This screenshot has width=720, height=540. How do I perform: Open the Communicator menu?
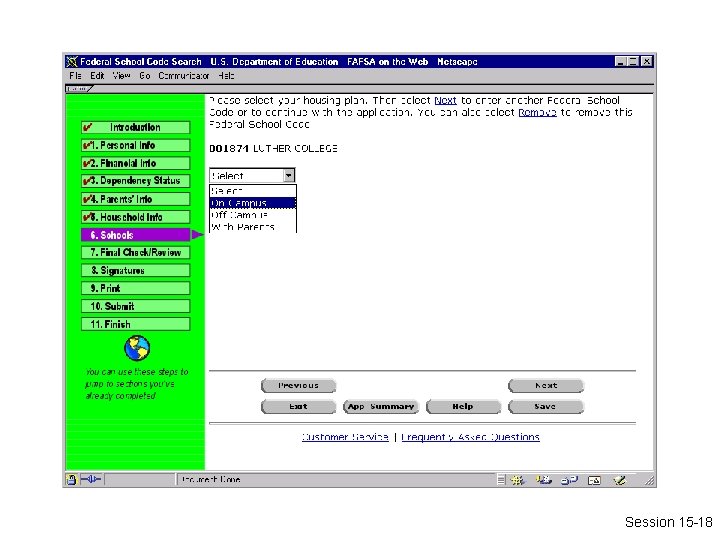(x=184, y=76)
